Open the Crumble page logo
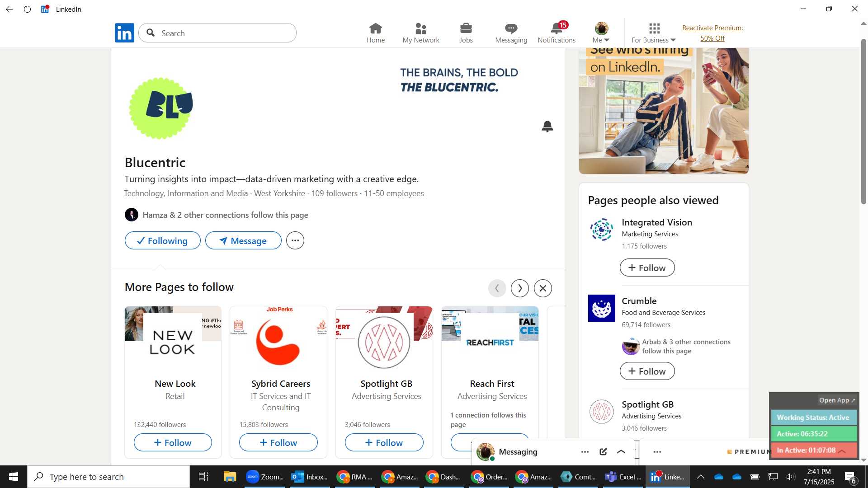The image size is (868, 488). 602,308
